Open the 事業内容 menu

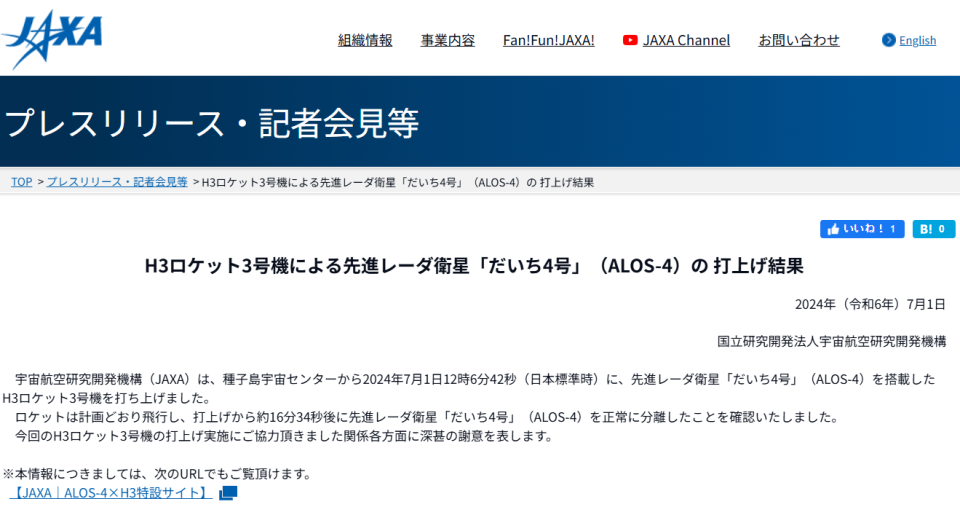pyautogui.click(x=448, y=40)
